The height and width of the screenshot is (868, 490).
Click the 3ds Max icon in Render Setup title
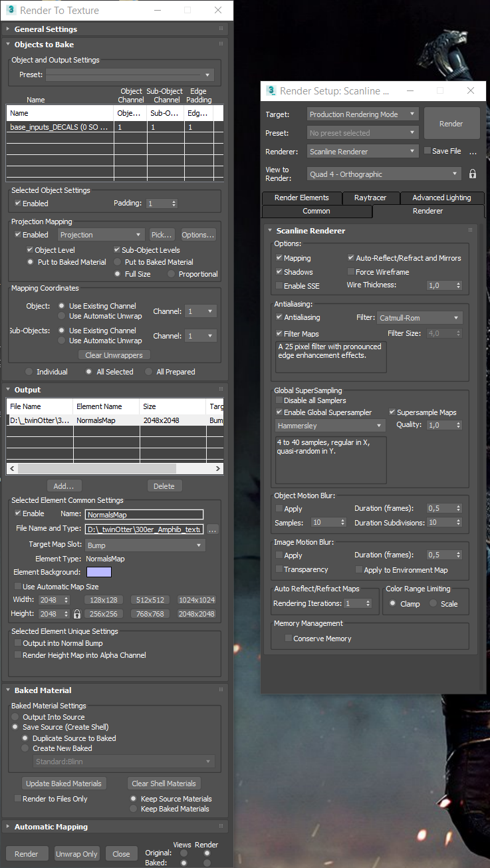click(x=271, y=90)
